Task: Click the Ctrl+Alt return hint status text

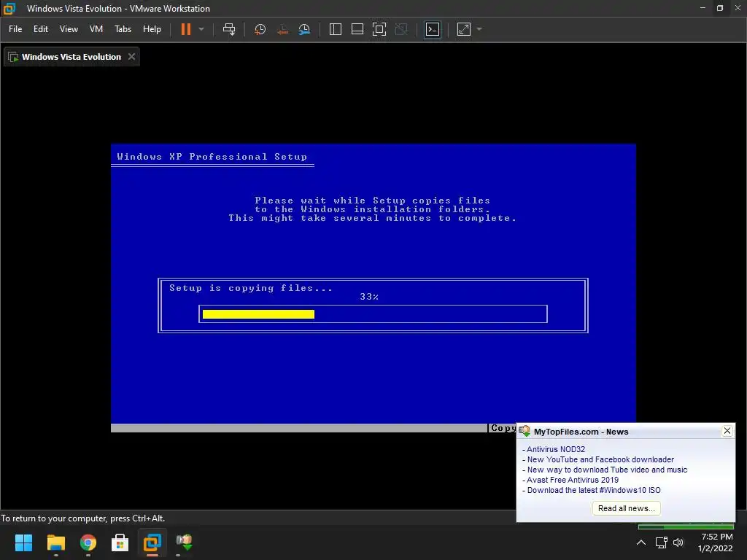Action: [83, 518]
